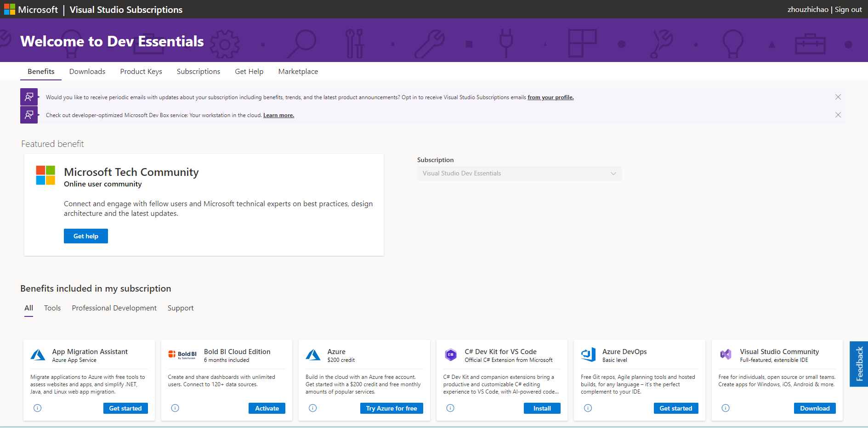Click the Microsoft Tech Community title
The height and width of the screenshot is (428, 868).
tap(131, 172)
